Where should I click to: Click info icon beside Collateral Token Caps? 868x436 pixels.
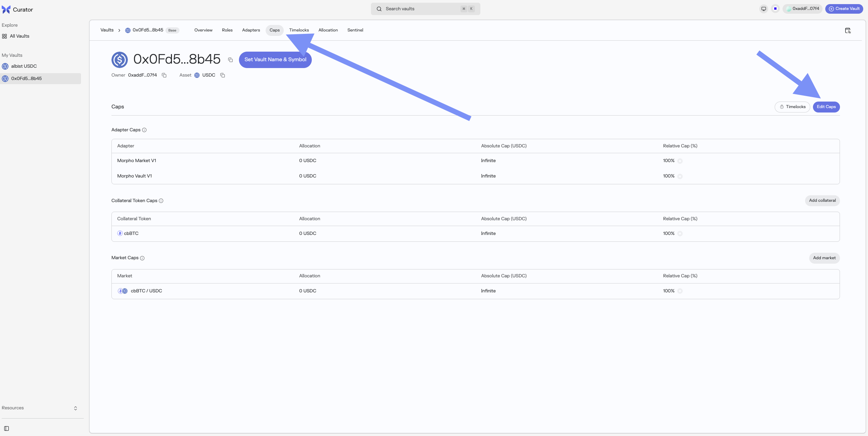click(x=161, y=201)
